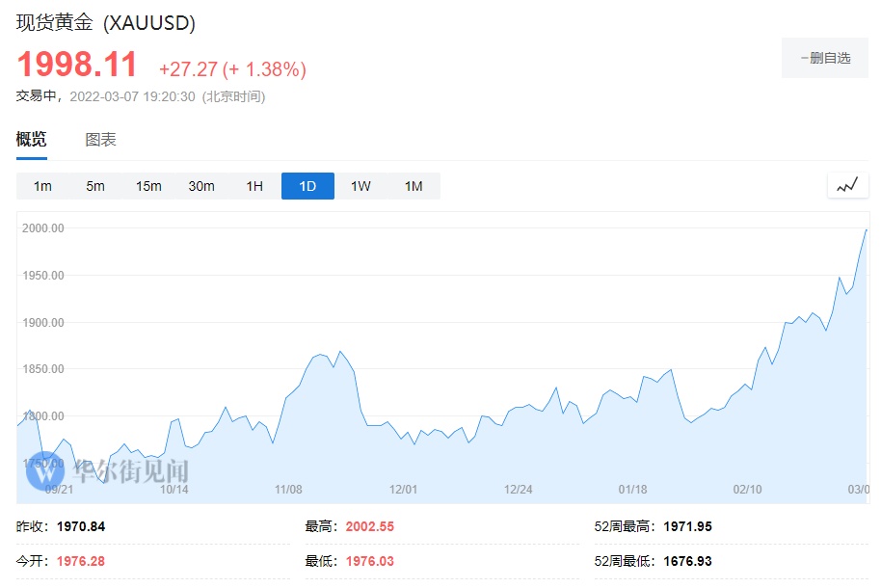The width and height of the screenshot is (881, 588).
Task: Click the 最高 value 2002.55
Action: [x=370, y=527]
